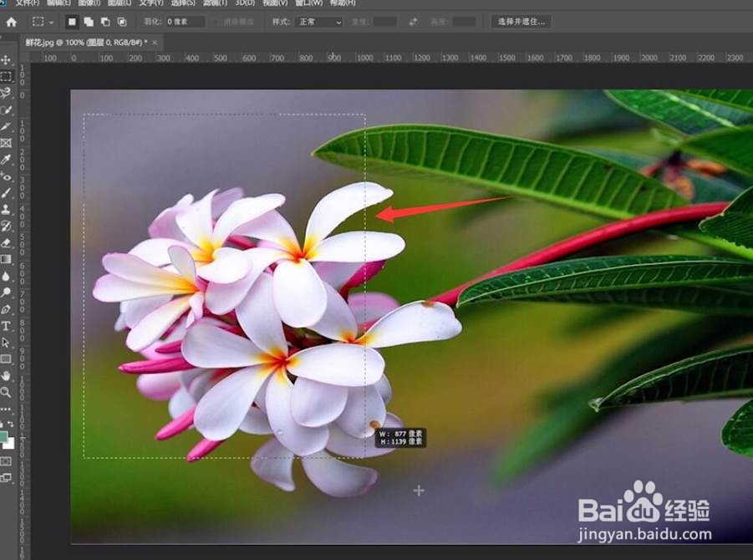Viewport: 753px width, 560px height.
Task: Select the Path Selection tool
Action: coord(6,343)
